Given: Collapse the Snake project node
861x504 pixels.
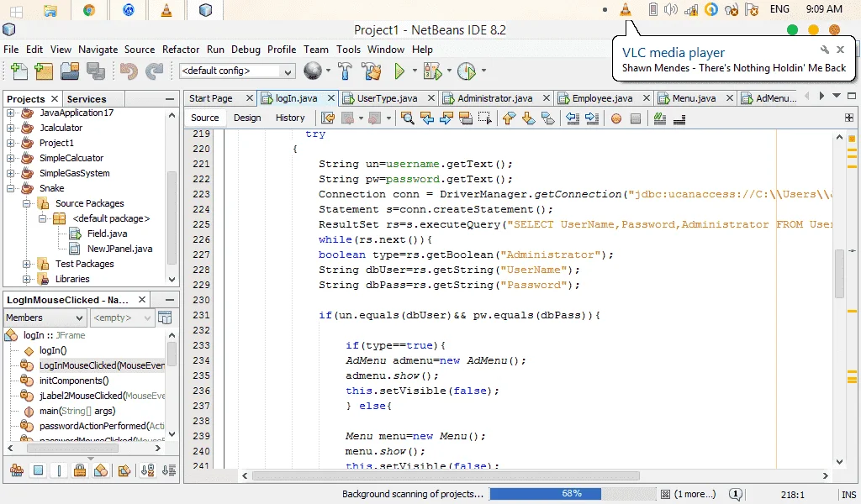Looking at the screenshot, I should click(10, 188).
